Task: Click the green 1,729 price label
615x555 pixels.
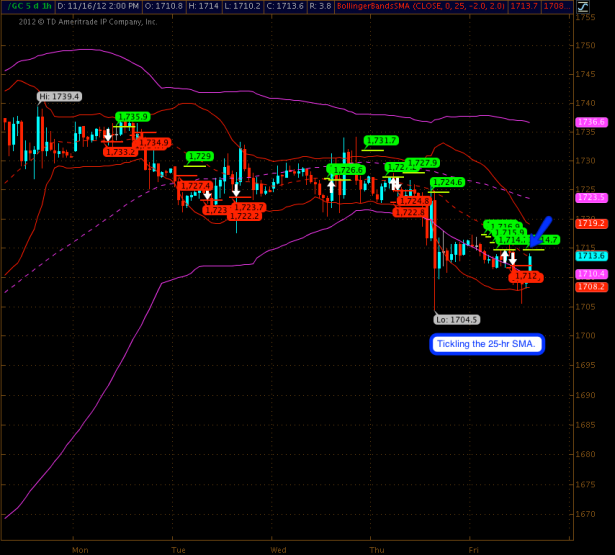Action: [200, 156]
